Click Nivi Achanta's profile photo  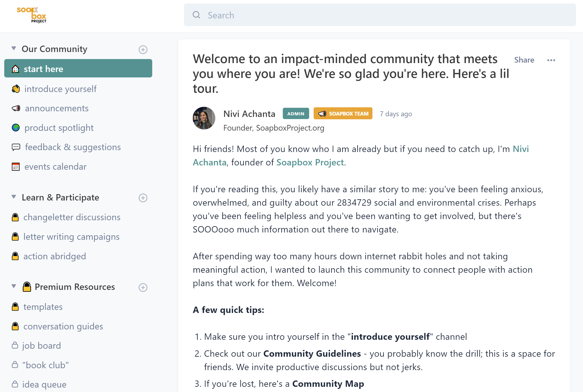(x=204, y=118)
